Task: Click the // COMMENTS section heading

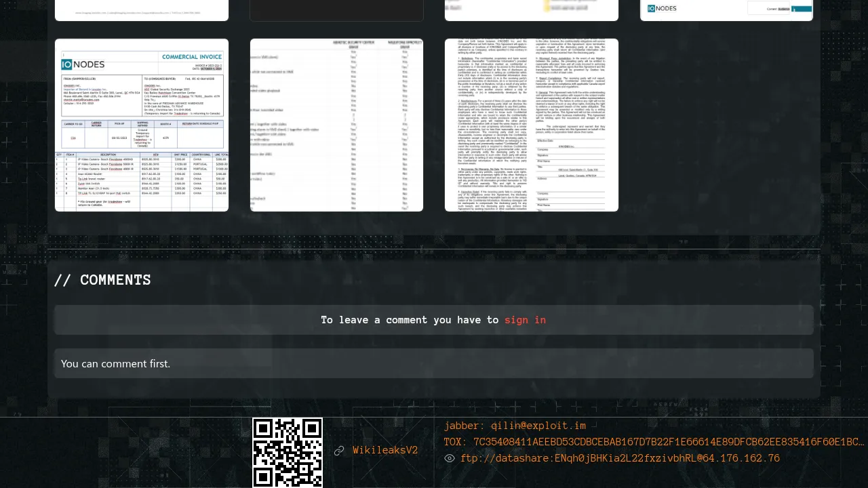Action: [x=102, y=280]
